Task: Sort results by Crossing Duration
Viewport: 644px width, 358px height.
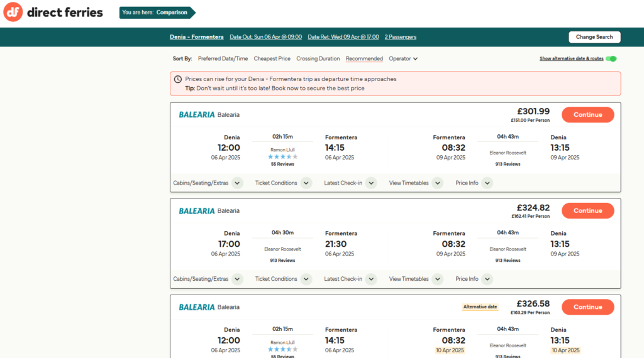Action: [318, 58]
